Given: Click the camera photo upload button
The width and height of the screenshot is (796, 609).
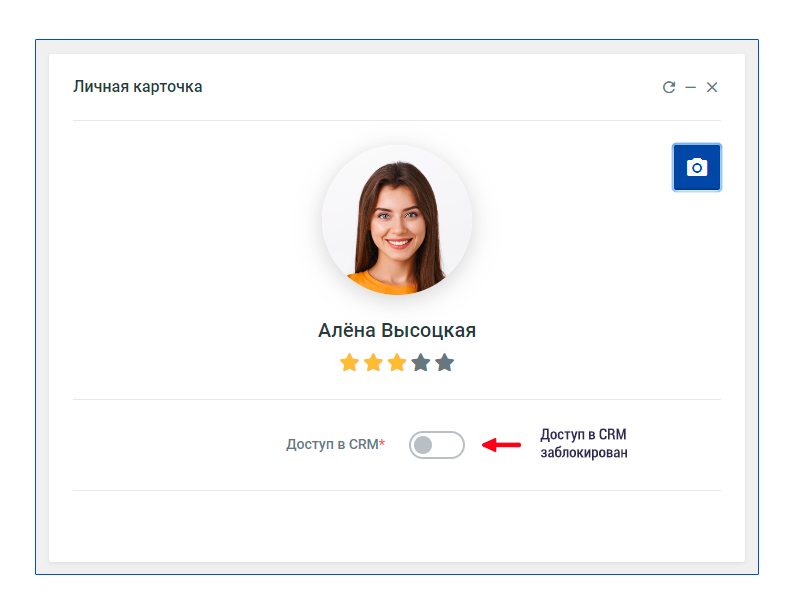Looking at the screenshot, I should click(x=696, y=167).
